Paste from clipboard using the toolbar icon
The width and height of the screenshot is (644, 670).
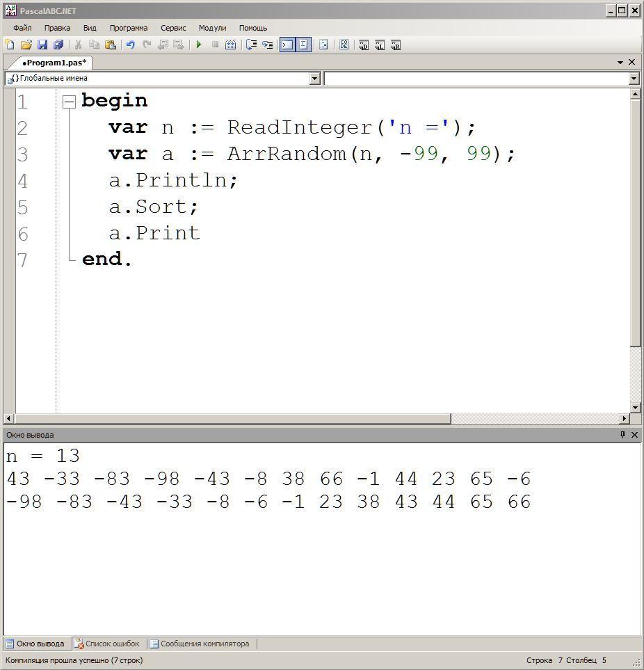tap(110, 45)
